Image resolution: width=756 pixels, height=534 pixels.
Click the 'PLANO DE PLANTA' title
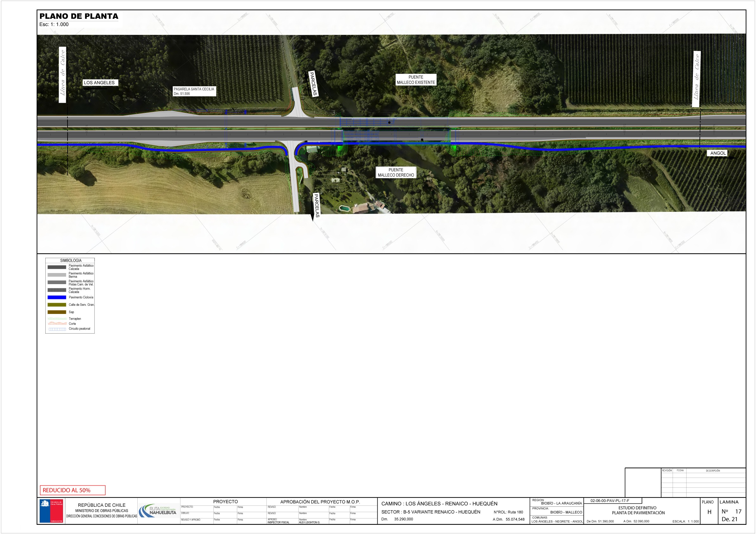pos(79,16)
